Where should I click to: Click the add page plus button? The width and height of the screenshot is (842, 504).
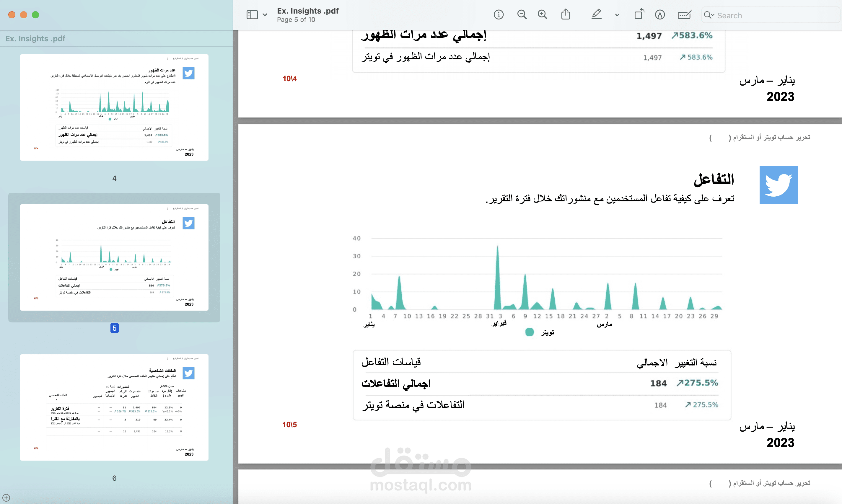pyautogui.click(x=6, y=498)
